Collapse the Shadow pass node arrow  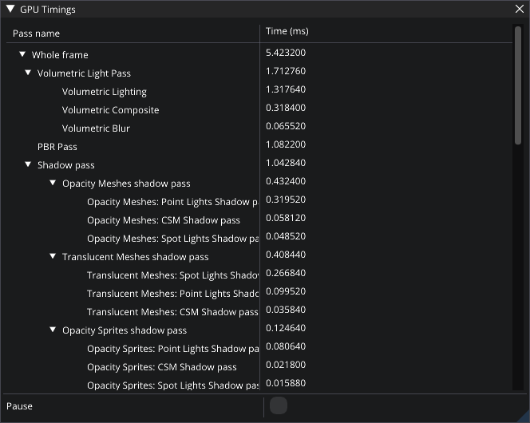coord(28,164)
